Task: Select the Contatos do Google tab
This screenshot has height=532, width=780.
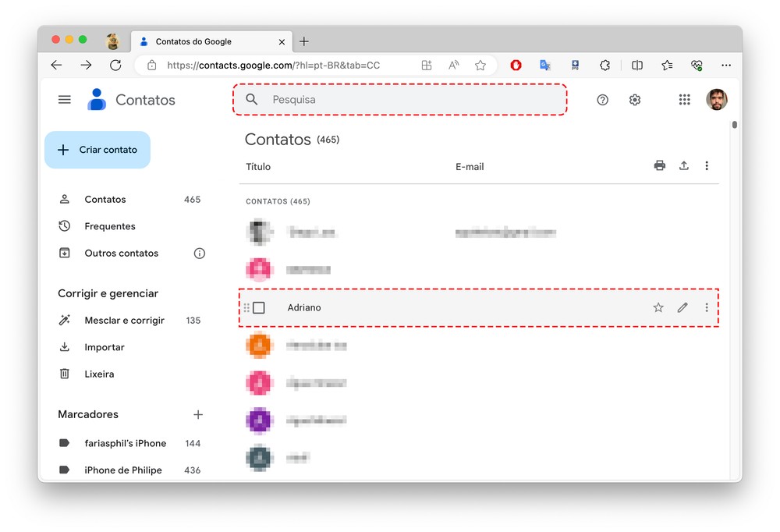Action: click(x=211, y=42)
